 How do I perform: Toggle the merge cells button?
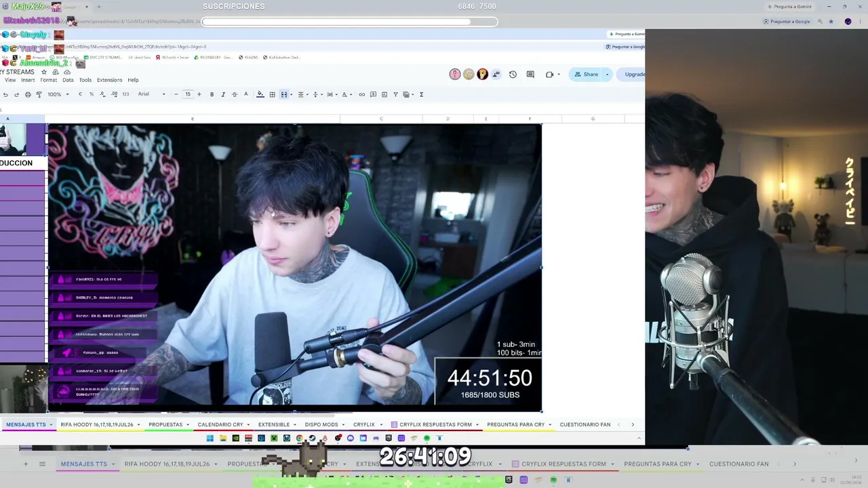(x=284, y=94)
